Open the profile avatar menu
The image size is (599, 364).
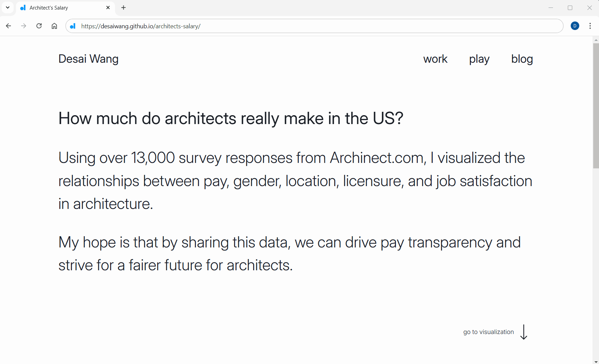click(575, 26)
